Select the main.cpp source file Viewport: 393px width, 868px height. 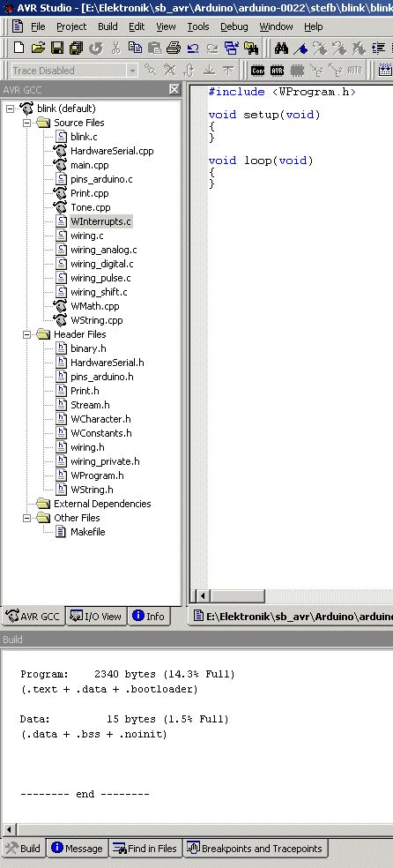click(89, 165)
